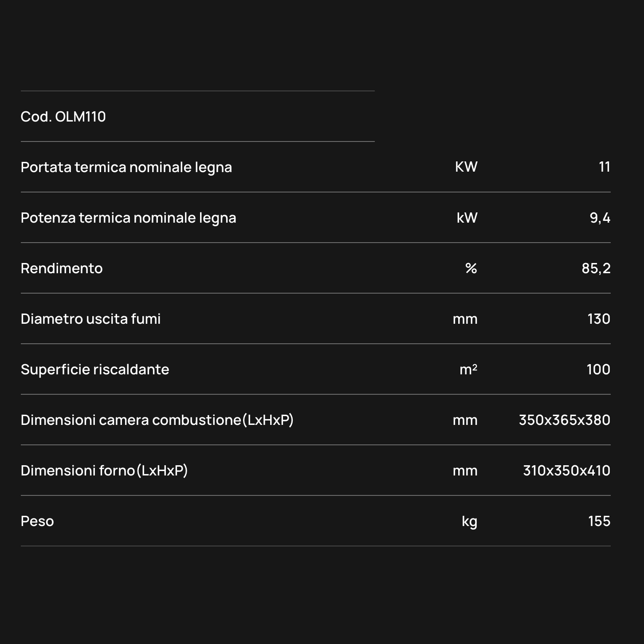Click the 85,2 efficiency value
644x644 pixels.
pyautogui.click(x=596, y=268)
